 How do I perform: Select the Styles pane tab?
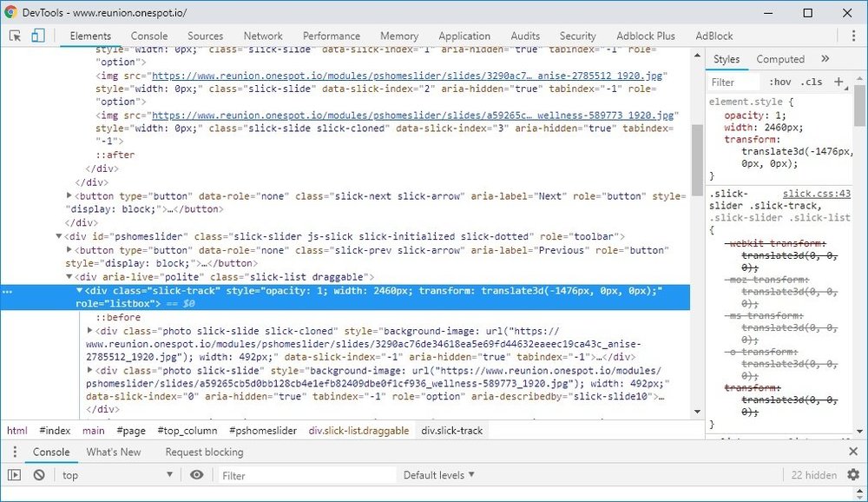(727, 59)
